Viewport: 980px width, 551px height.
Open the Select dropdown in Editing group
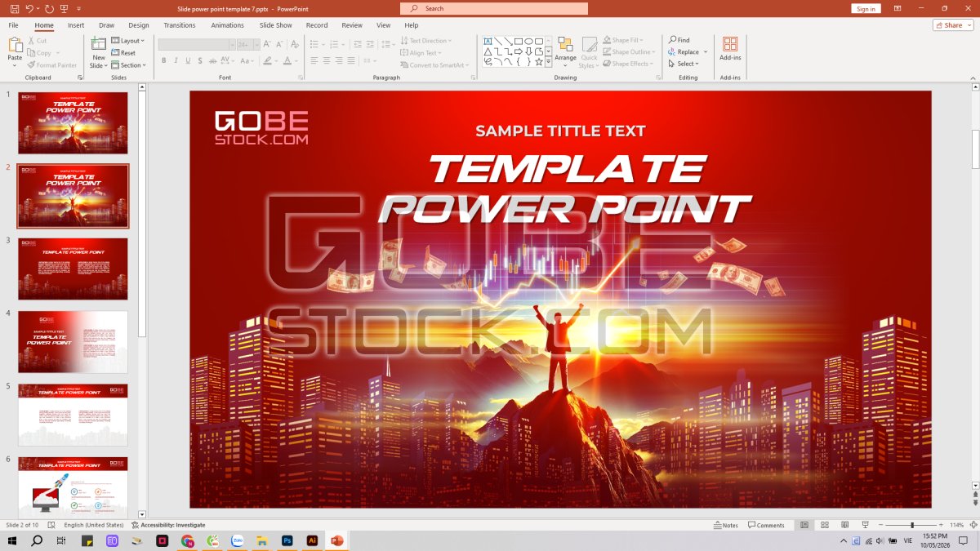pyautogui.click(x=684, y=64)
